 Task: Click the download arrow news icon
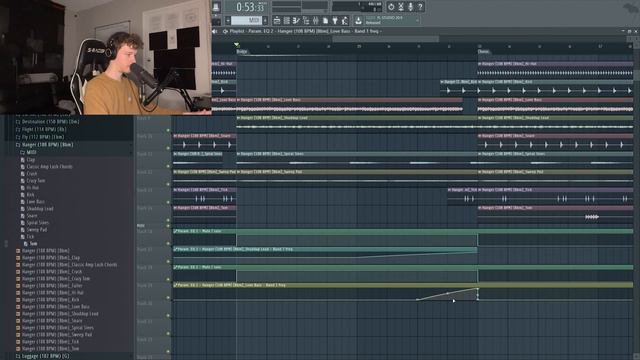[x=358, y=20]
